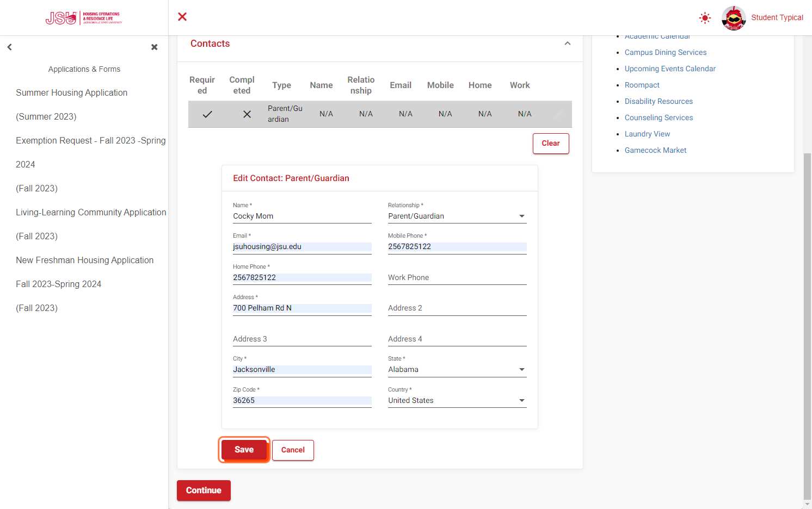Focus the Address field with 700 Pelham Rd N

[302, 308]
